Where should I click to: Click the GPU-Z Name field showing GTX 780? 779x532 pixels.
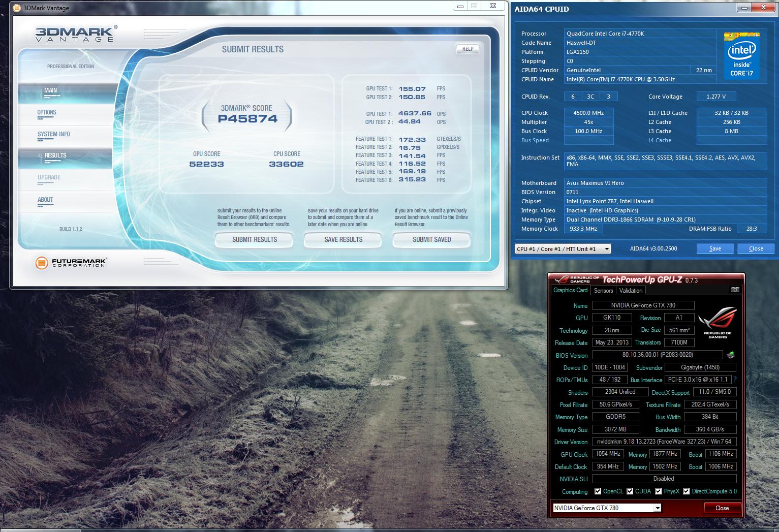643,305
